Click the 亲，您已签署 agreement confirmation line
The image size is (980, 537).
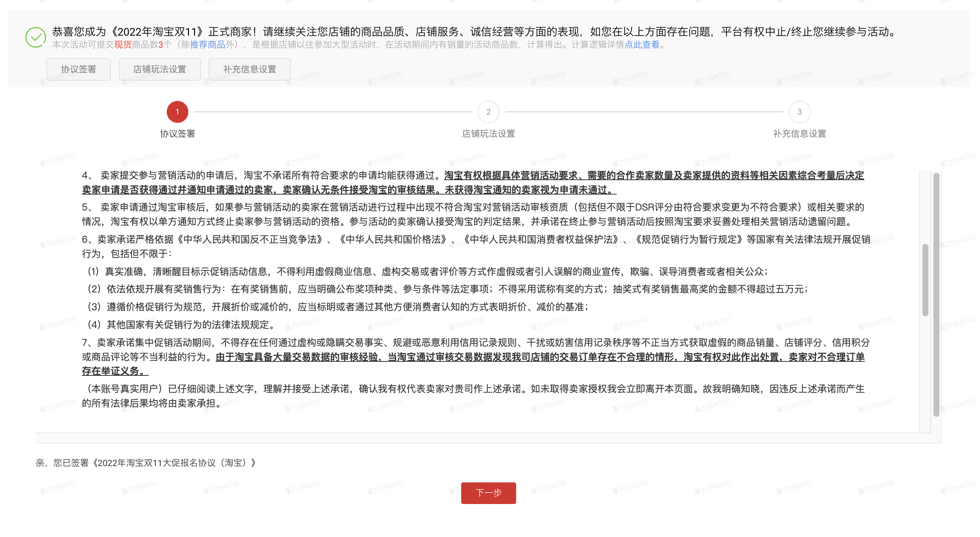(x=146, y=463)
